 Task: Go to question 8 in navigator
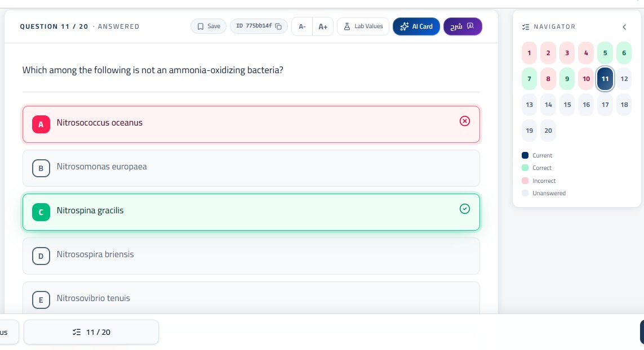click(548, 79)
